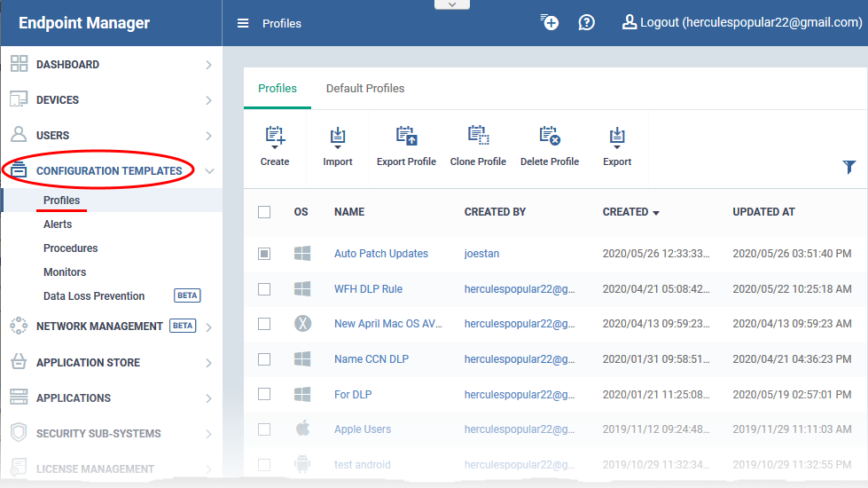Click Windows OS icon in Auto Patch Updates row
The image size is (868, 488).
[x=302, y=254]
